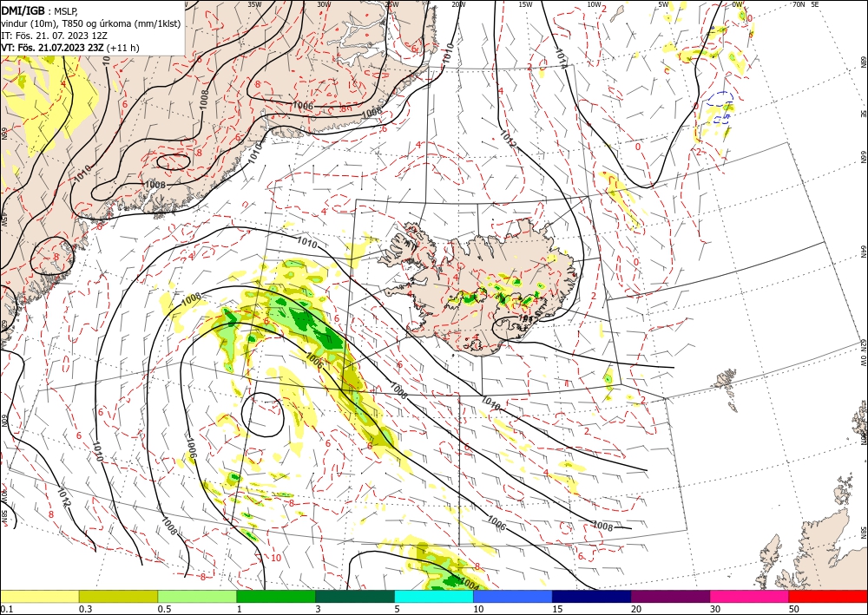
Task: Click the '0.5' legend value label
Action: (164, 609)
